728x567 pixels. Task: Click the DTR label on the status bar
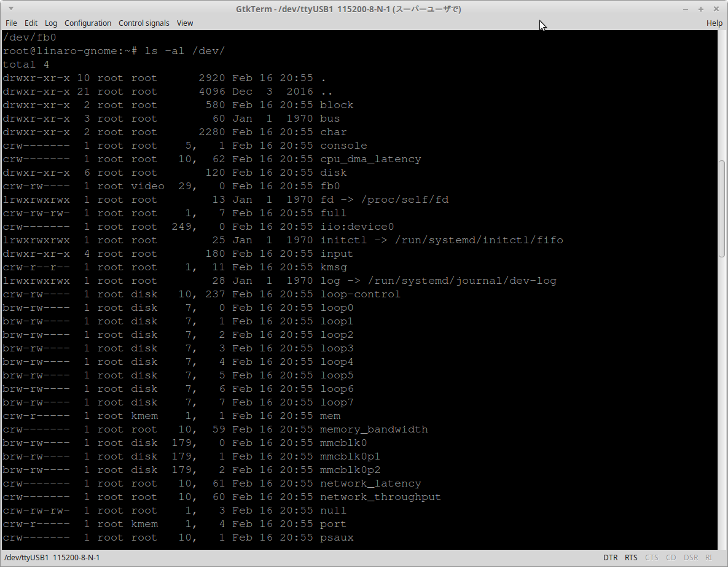pos(610,557)
